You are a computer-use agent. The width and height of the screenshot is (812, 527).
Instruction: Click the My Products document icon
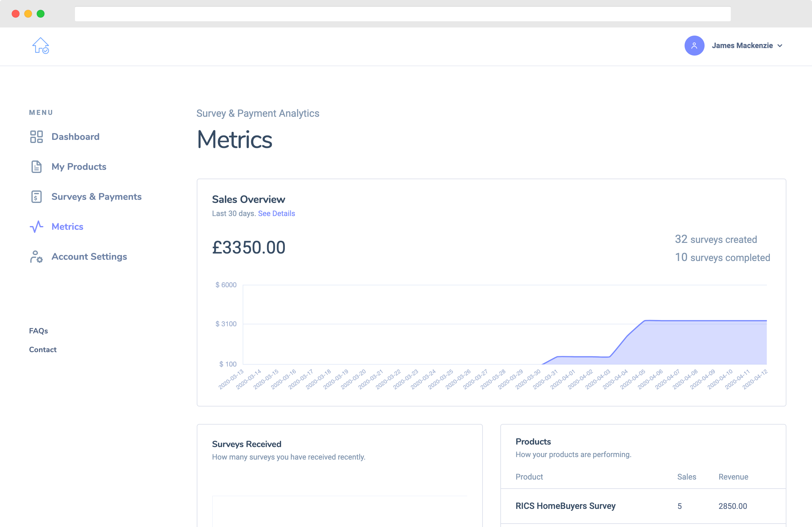click(x=36, y=167)
